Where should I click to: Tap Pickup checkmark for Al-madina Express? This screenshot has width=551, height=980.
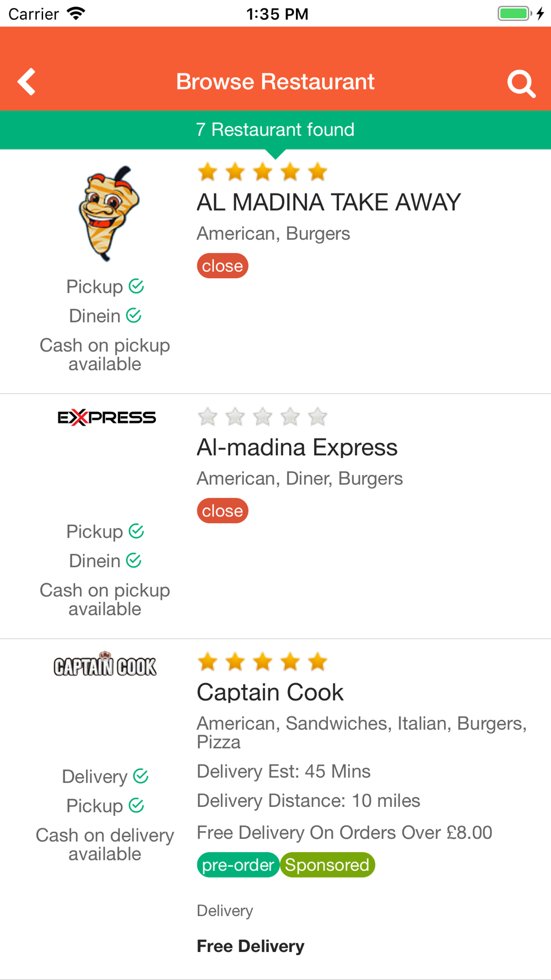[x=136, y=531]
